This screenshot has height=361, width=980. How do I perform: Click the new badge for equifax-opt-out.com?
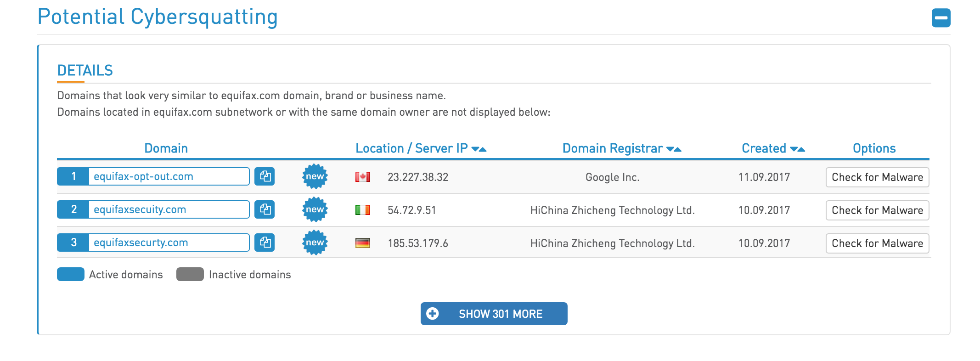pos(315,176)
